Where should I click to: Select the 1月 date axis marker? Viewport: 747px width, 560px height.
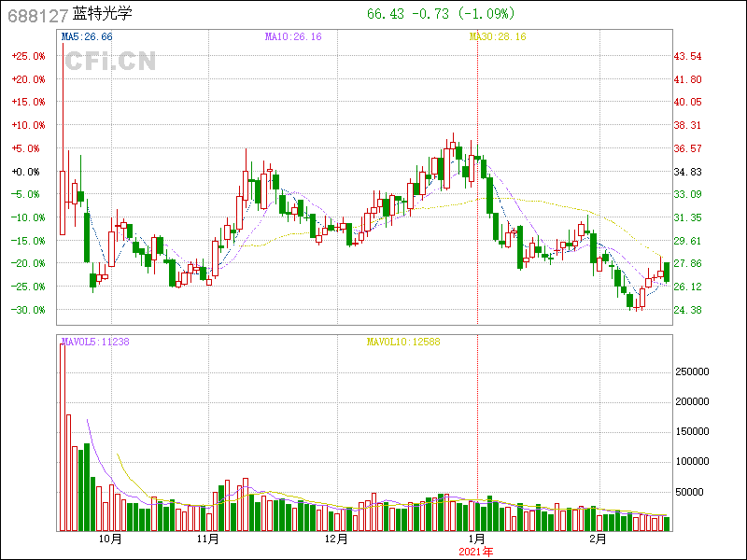click(x=476, y=539)
